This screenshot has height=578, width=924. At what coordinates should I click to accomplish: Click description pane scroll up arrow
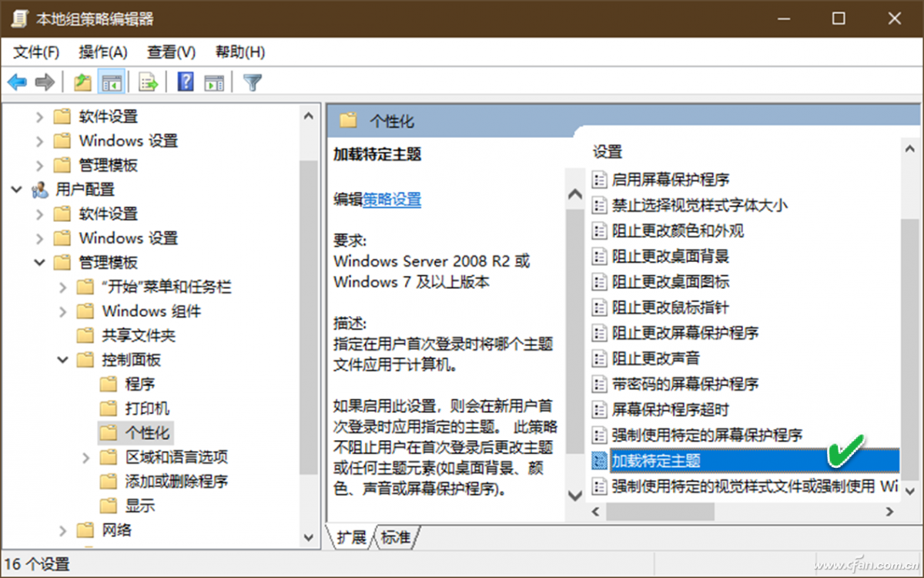[x=574, y=196]
